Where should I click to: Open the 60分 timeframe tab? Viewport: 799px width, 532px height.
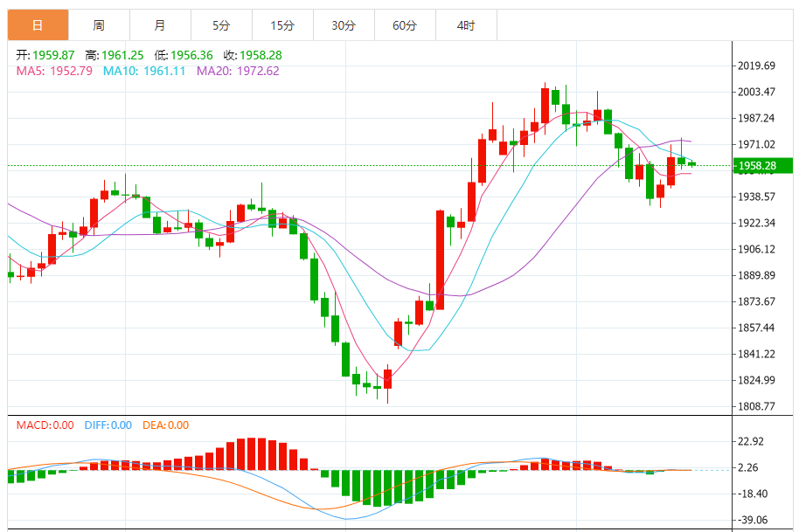[x=405, y=25]
